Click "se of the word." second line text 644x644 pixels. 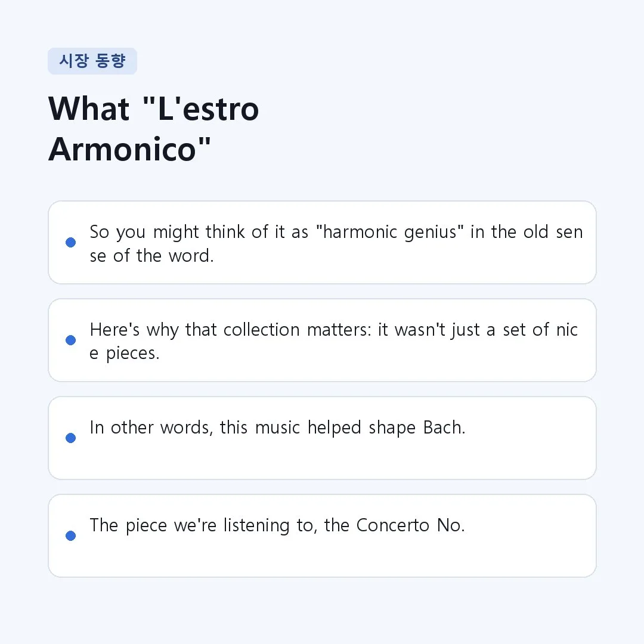point(151,256)
